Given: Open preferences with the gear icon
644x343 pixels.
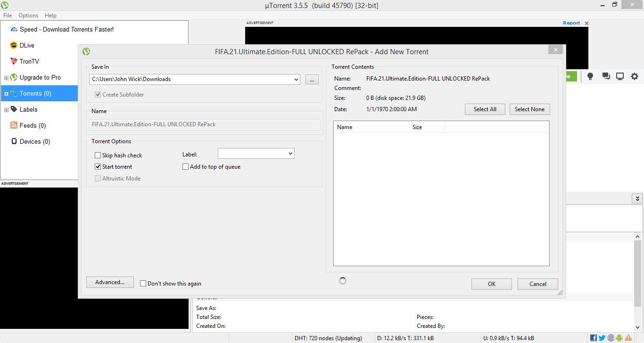Looking at the screenshot, I should tap(635, 76).
